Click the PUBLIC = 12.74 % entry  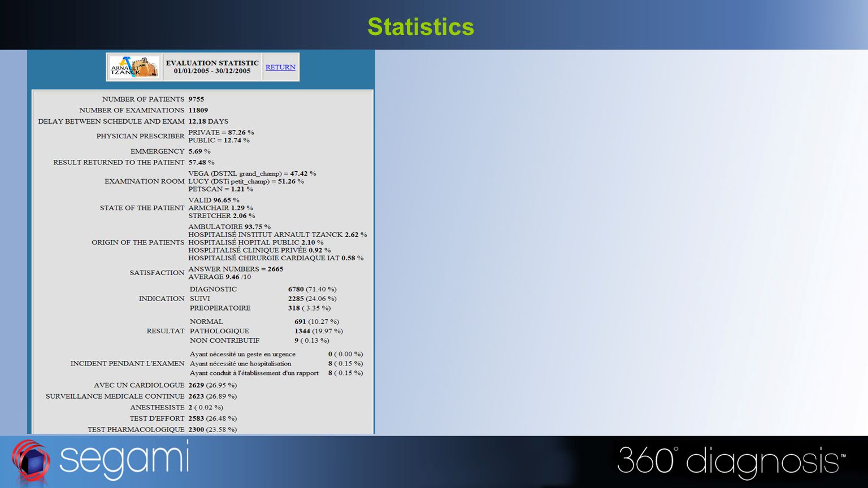click(219, 140)
